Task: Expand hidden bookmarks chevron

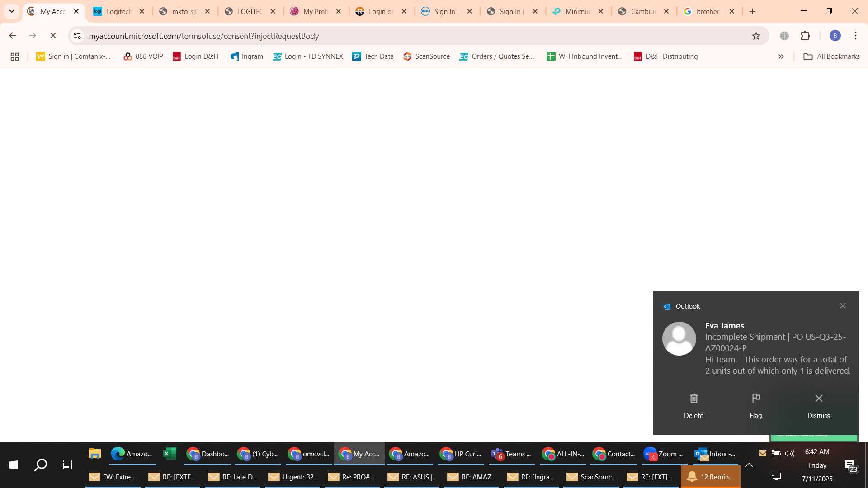Action: point(781,56)
